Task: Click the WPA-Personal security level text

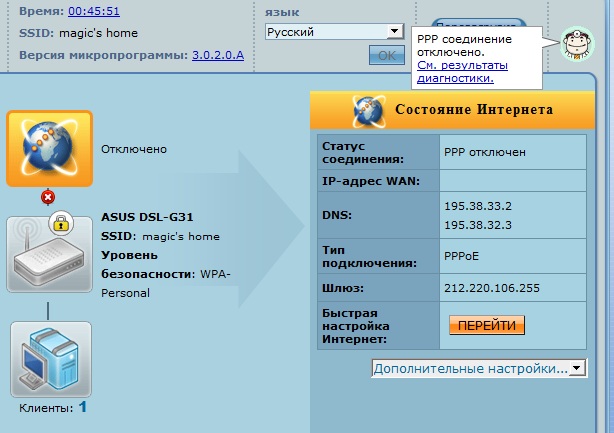Action: pos(125,293)
